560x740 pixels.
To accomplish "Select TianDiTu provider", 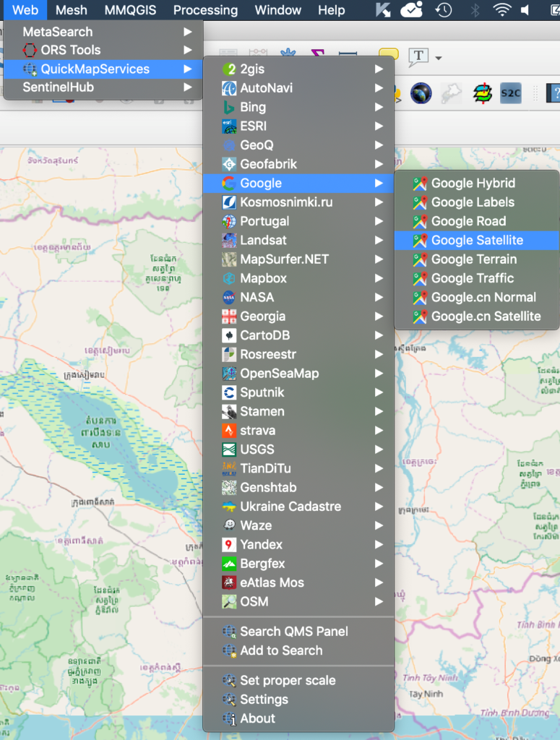I will (x=298, y=468).
